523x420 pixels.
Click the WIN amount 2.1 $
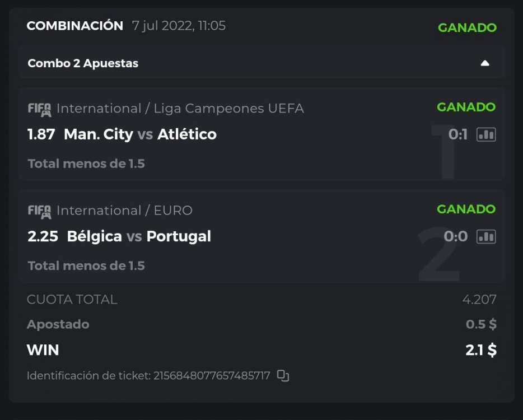tap(480, 351)
